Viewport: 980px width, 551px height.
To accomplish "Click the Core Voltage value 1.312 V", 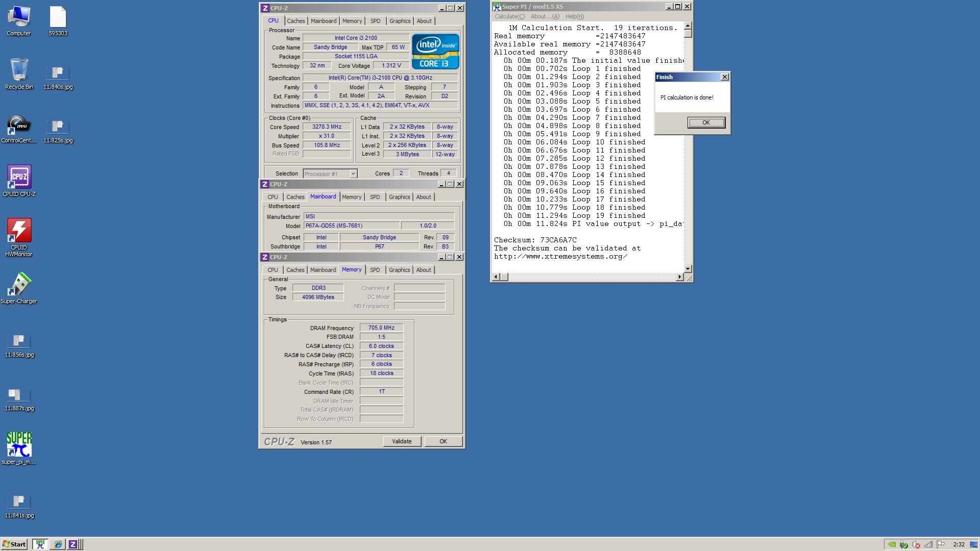I will [x=390, y=66].
